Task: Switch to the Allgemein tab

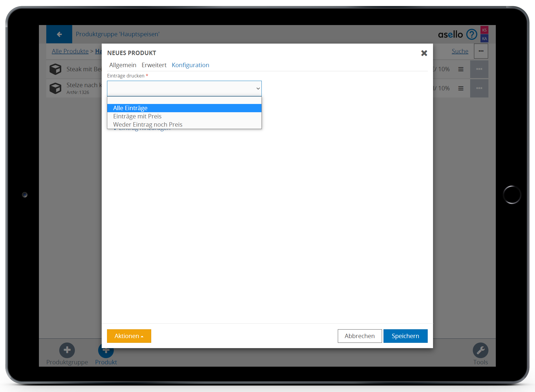Action: pyautogui.click(x=123, y=65)
